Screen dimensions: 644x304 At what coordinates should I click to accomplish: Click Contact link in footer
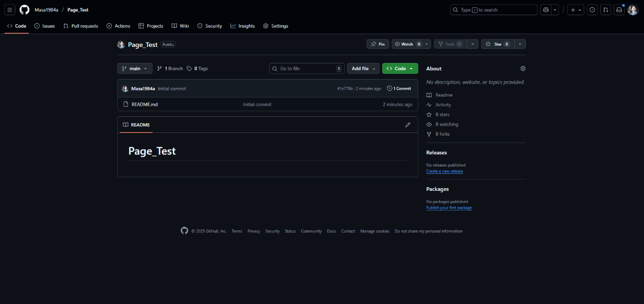coord(348,231)
